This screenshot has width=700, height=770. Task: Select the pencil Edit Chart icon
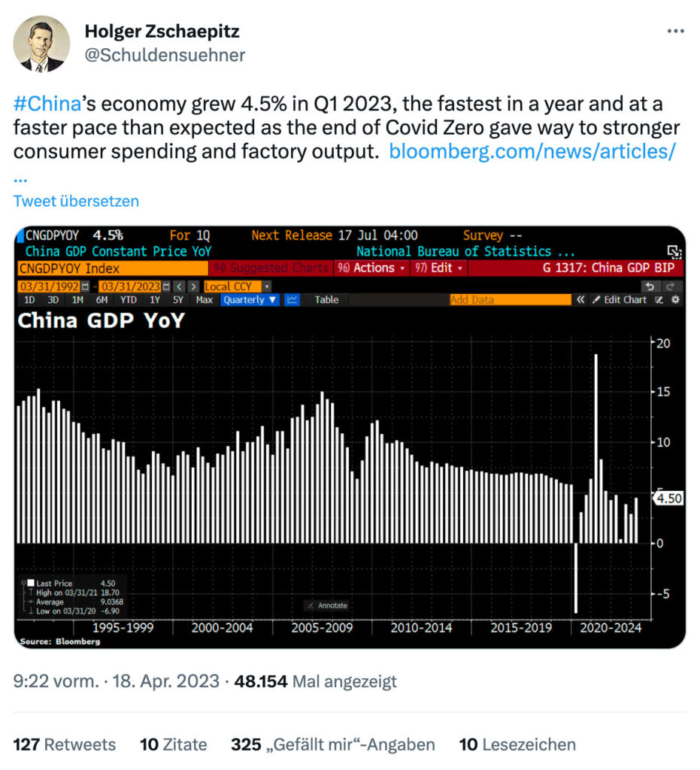point(620,299)
